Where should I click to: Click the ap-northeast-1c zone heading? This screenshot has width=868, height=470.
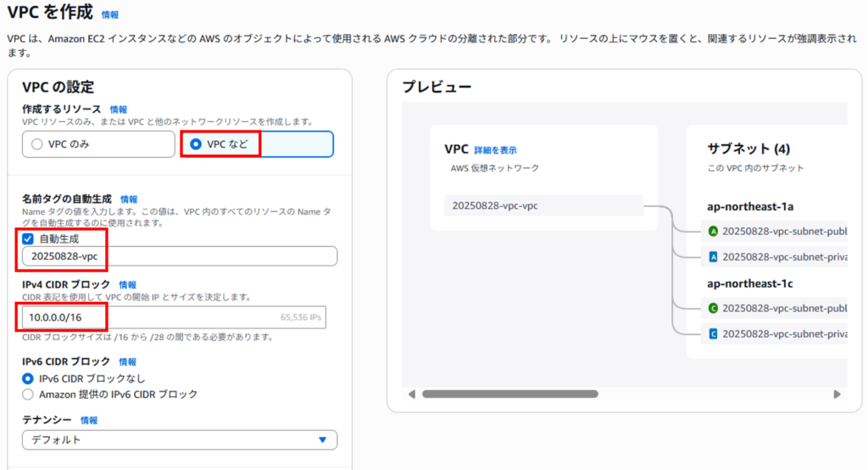click(750, 283)
